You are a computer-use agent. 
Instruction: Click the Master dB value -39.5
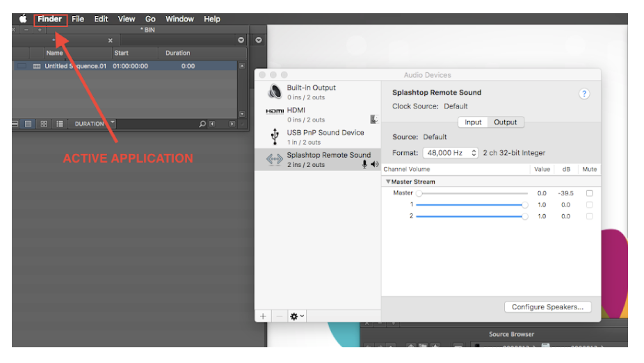[x=565, y=193]
